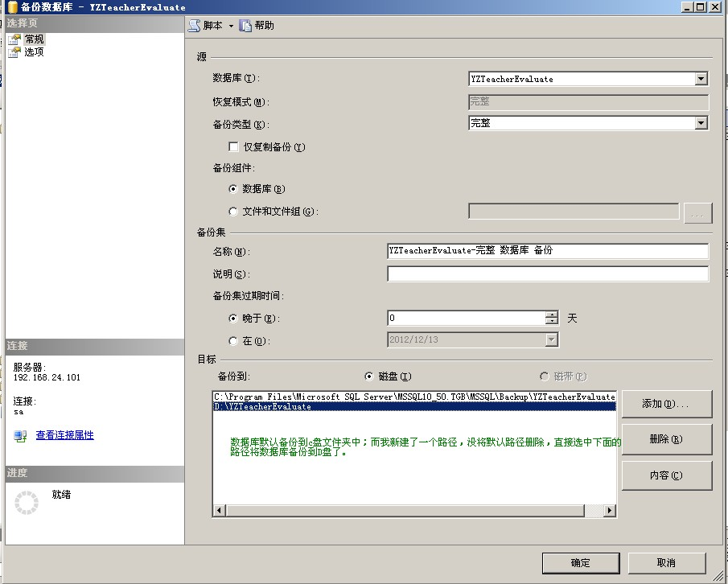Click the up arrow of 晚于 days stepper
The image size is (728, 584).
pyautogui.click(x=550, y=315)
